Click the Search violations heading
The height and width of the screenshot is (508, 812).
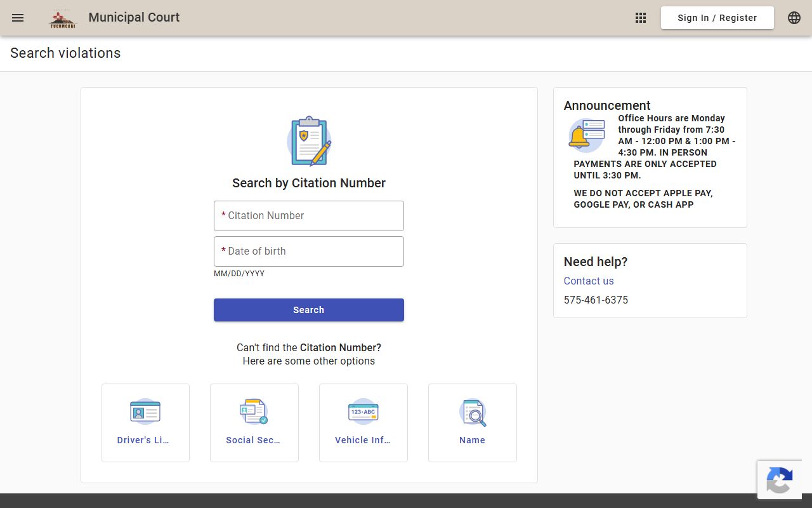(x=65, y=53)
